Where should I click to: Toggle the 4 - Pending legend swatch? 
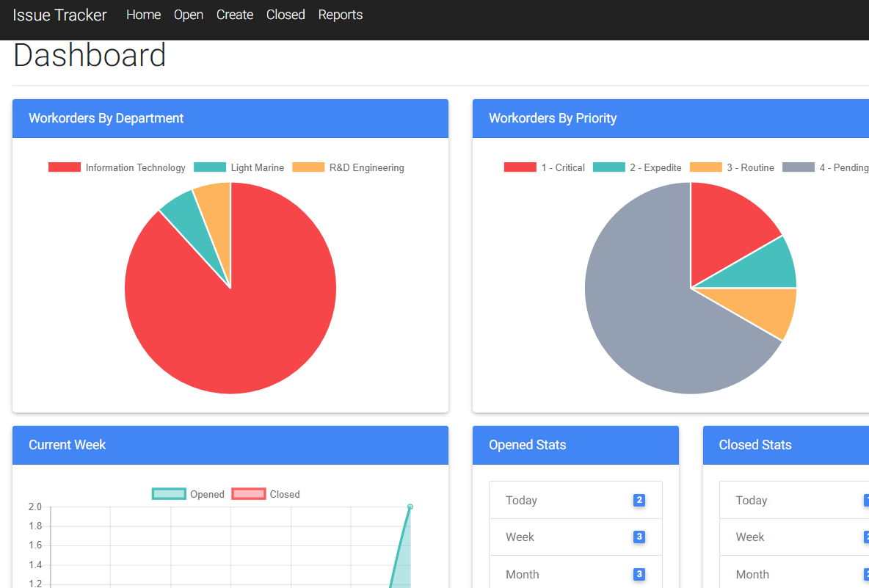pos(799,167)
